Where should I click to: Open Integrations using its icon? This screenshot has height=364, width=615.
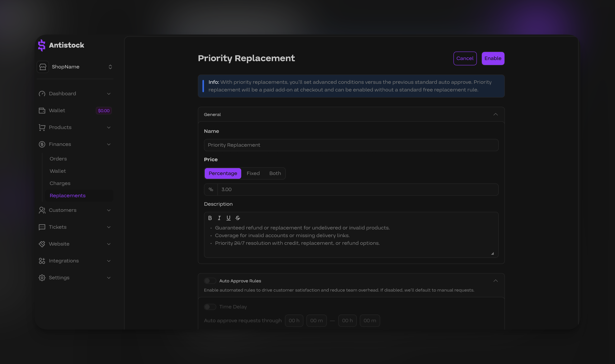[42, 261]
